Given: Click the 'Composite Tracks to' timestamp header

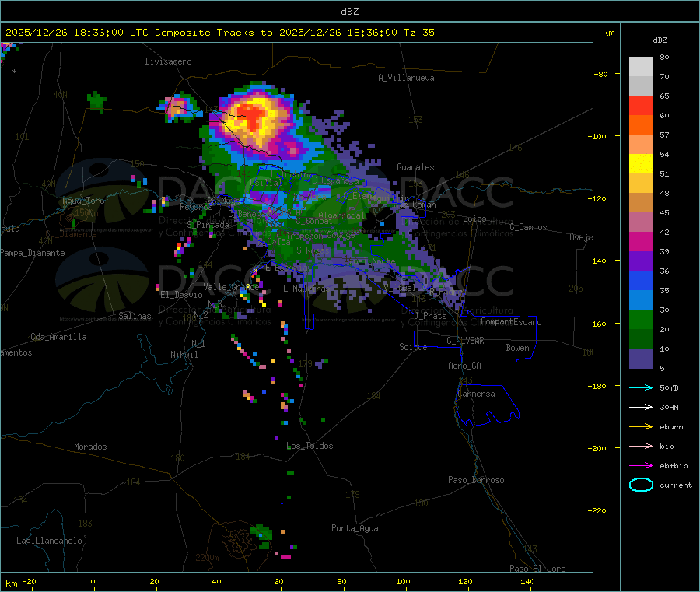Looking at the screenshot, I should [220, 33].
